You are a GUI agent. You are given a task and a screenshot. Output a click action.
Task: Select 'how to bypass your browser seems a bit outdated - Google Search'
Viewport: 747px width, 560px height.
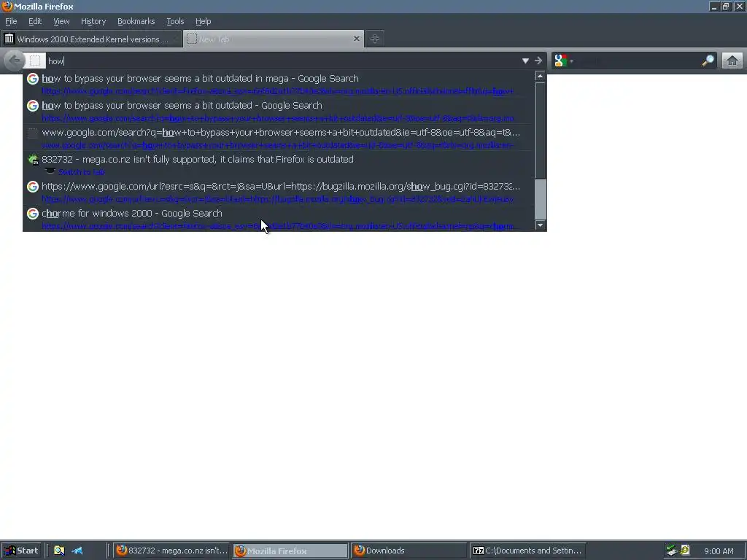(279, 111)
